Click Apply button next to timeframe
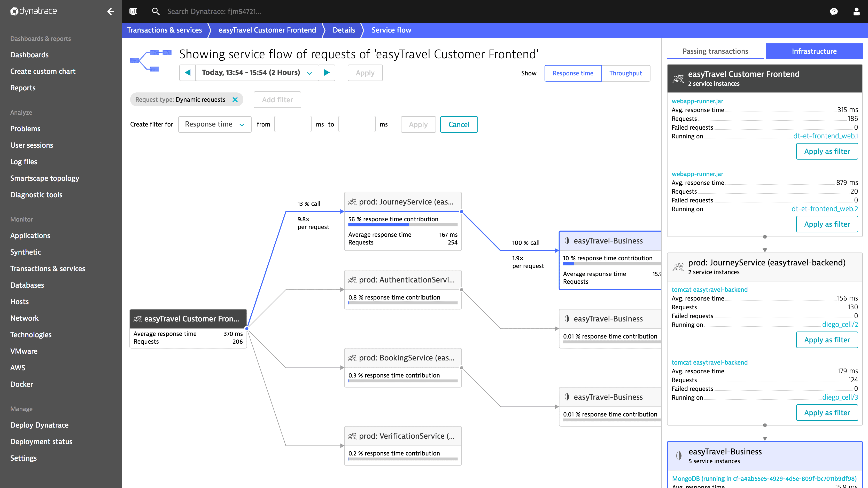The image size is (868, 488). 365,73
